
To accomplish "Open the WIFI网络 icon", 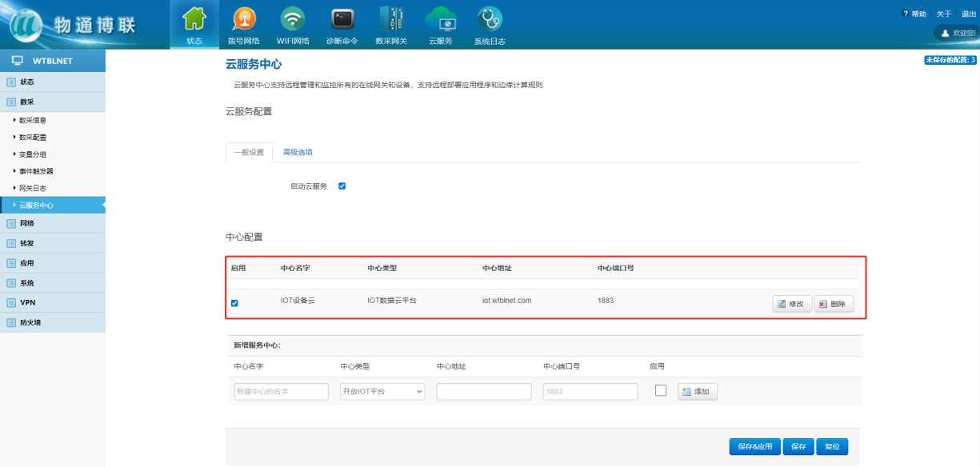I will coord(293,19).
